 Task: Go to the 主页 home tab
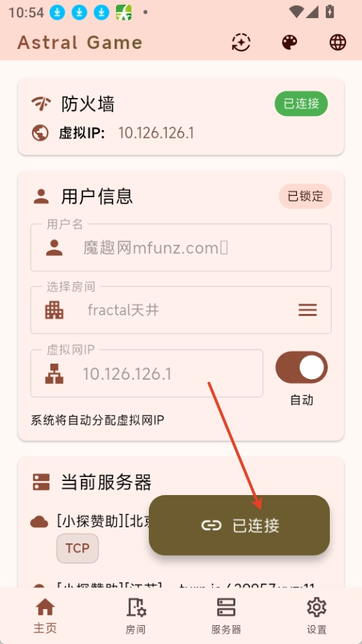point(45,615)
